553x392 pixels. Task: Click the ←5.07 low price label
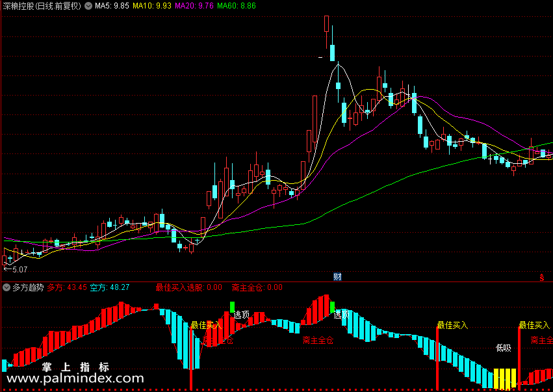16,270
